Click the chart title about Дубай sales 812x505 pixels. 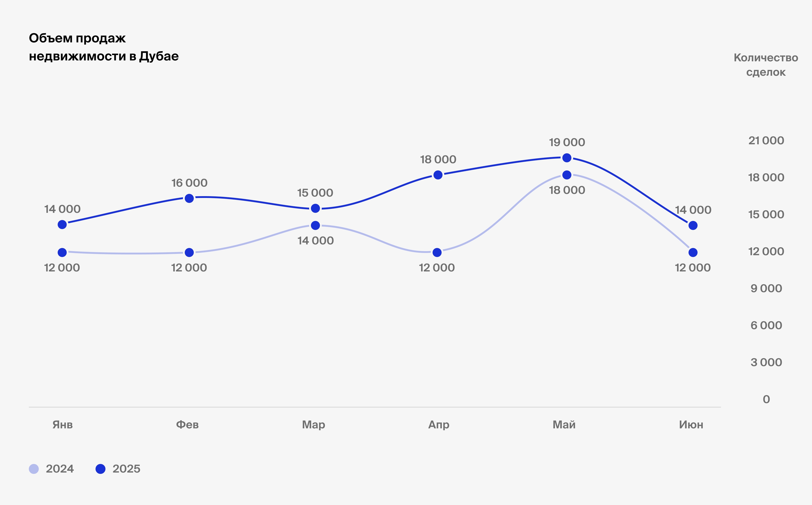tap(104, 47)
